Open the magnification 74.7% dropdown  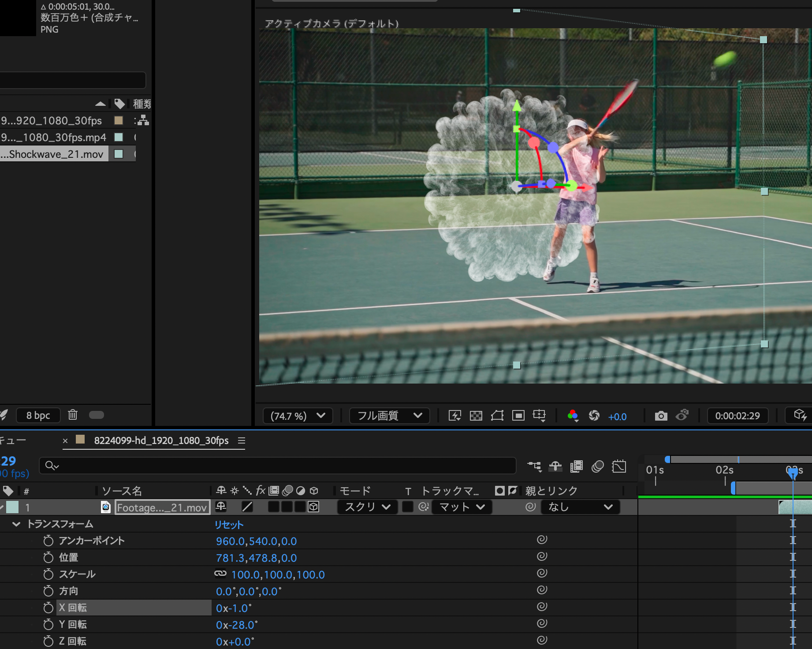[298, 416]
